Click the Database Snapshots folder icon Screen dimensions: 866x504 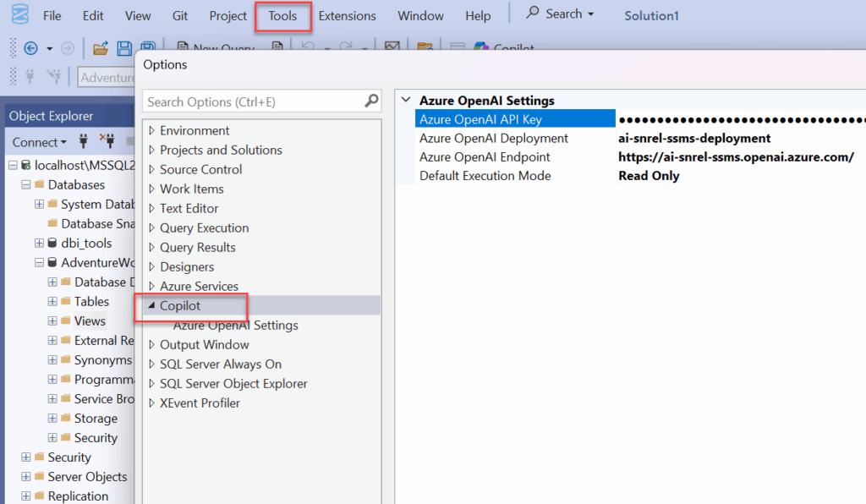[x=52, y=223]
